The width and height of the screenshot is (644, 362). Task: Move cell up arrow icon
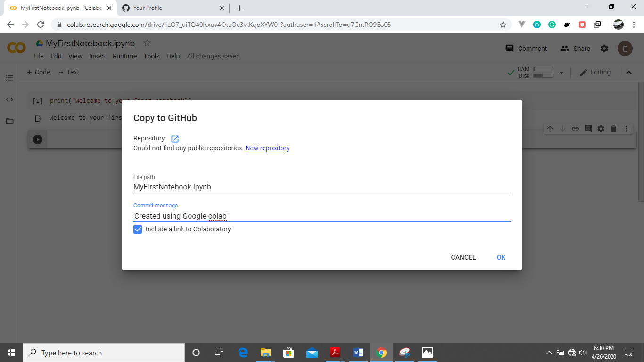click(550, 129)
